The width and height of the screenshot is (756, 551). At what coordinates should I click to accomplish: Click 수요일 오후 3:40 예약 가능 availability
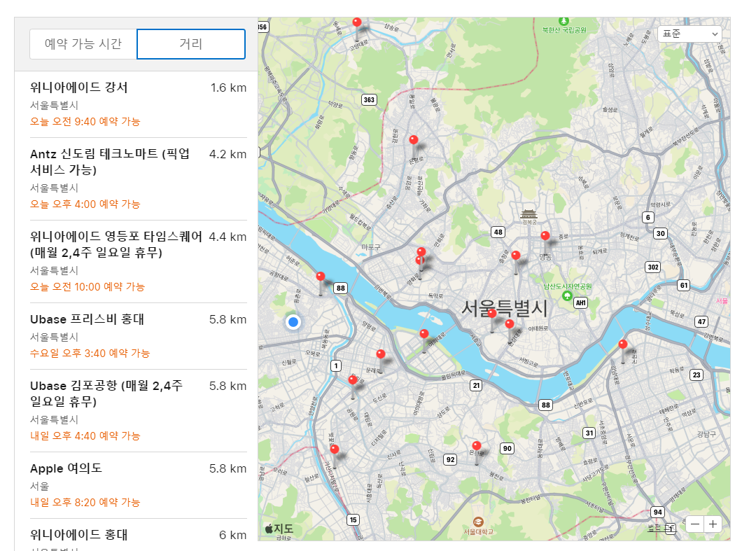pos(90,353)
